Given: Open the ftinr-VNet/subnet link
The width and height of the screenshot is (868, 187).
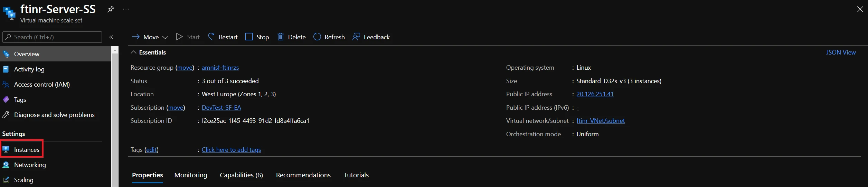Looking at the screenshot, I should tap(601, 121).
